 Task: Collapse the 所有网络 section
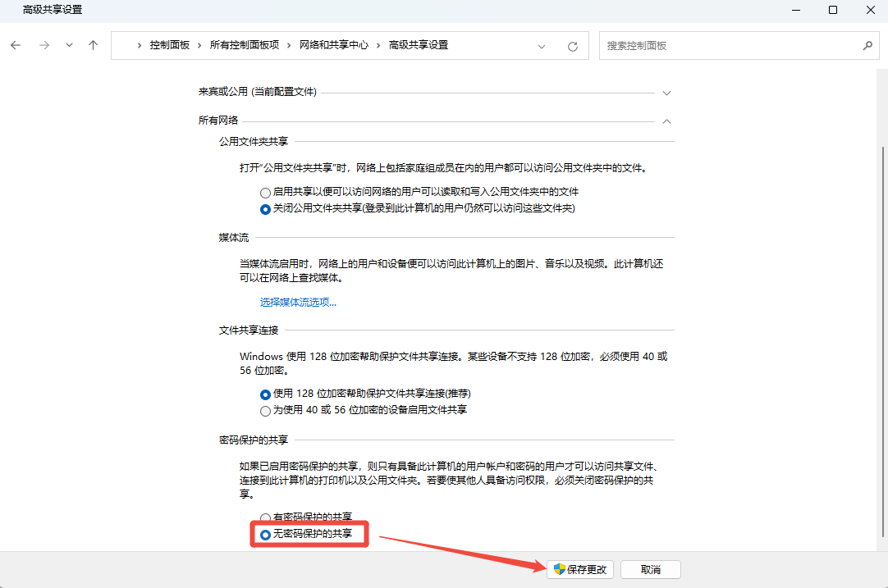coord(666,121)
